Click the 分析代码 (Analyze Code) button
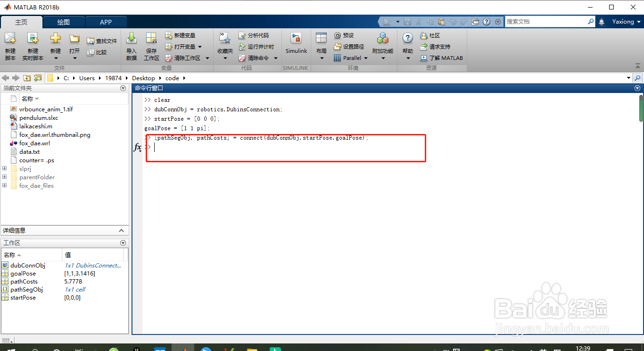The image size is (644, 351). (254, 35)
